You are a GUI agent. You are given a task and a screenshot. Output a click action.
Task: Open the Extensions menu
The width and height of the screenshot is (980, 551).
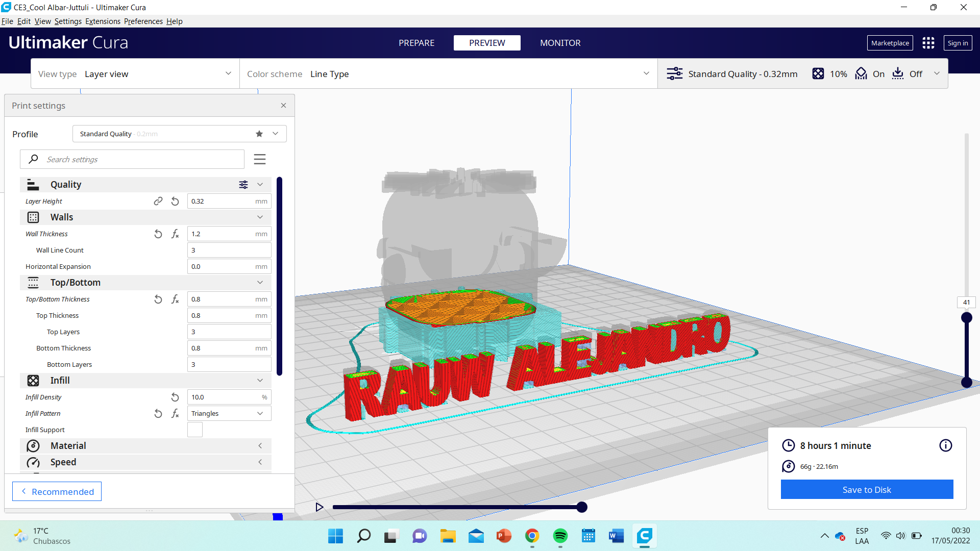pos(103,21)
